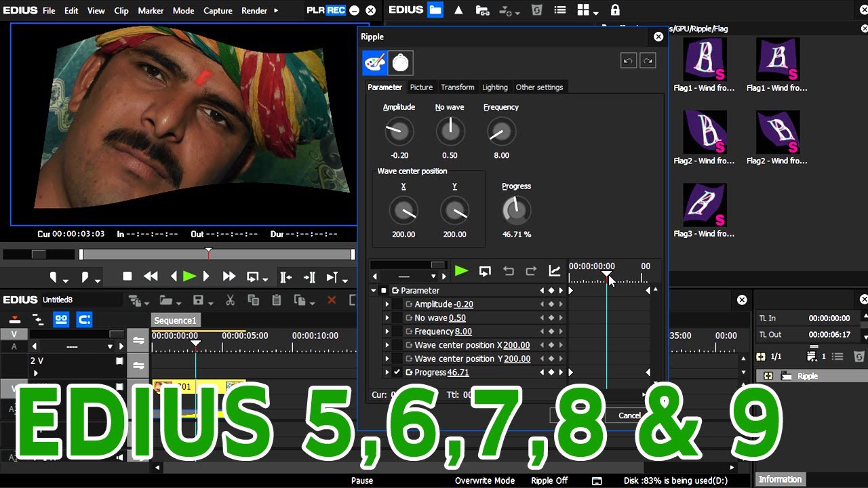Image resolution: width=868 pixels, height=488 pixels.
Task: Expand the Frequency row
Action: (x=387, y=331)
